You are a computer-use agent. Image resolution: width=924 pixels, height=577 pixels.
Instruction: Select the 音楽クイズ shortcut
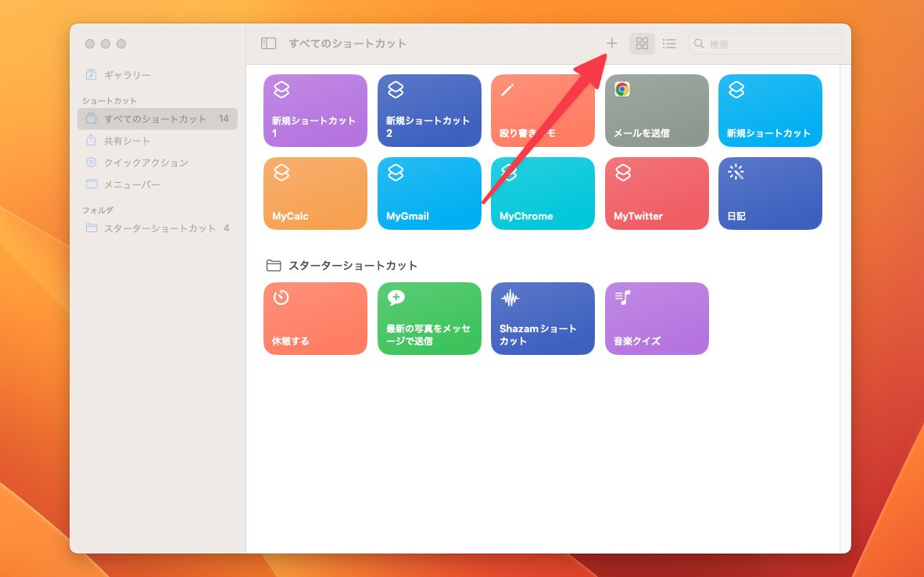(657, 318)
